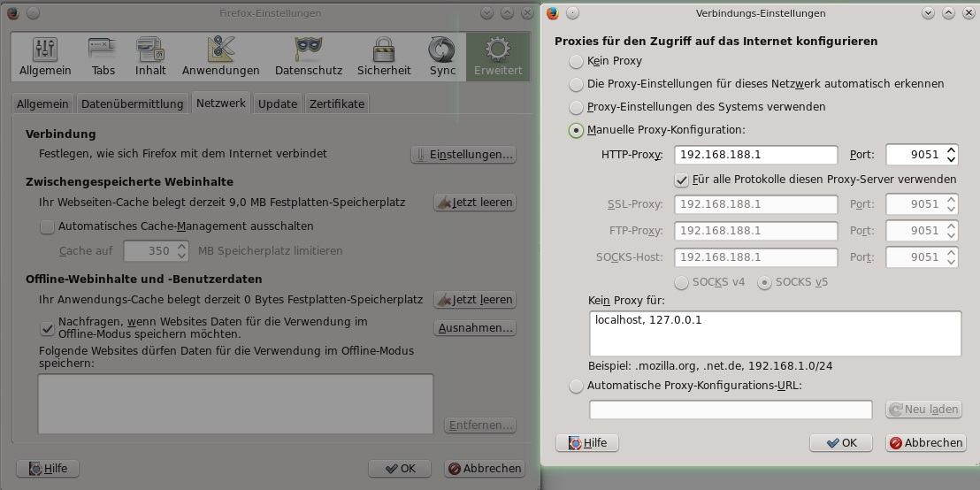Switch to the Update tab
This screenshot has width=980, height=490.
click(x=278, y=103)
